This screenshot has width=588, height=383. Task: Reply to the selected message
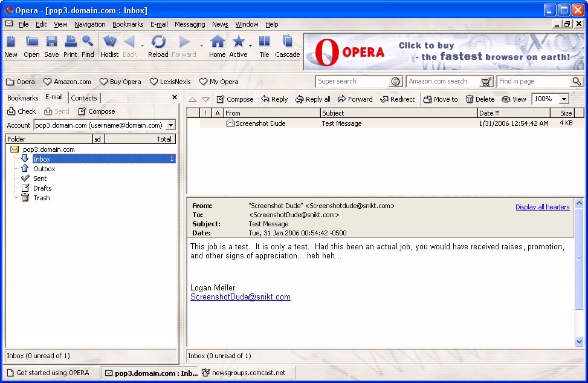274,99
